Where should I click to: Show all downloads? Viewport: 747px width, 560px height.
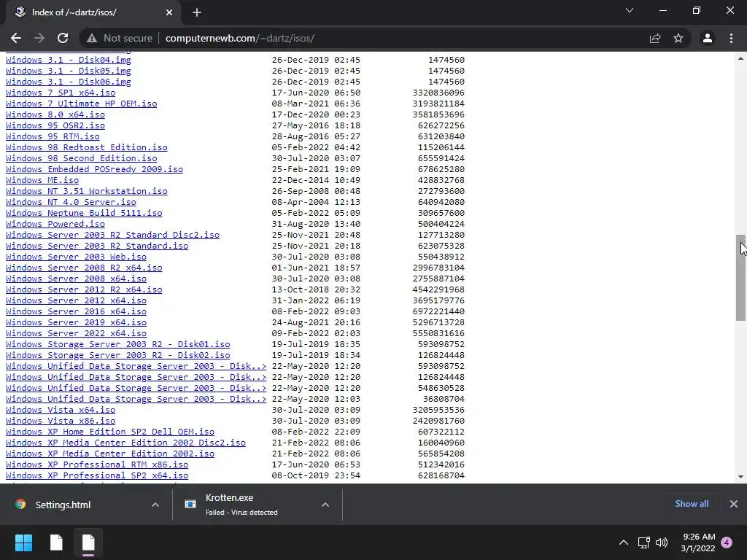tap(692, 504)
